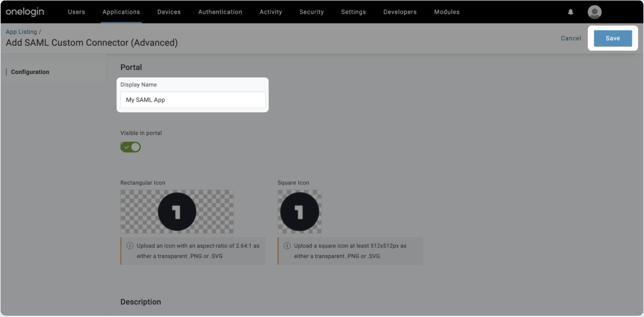Expand the Authentication menu
Screen dimensions: 644x317
tap(220, 12)
